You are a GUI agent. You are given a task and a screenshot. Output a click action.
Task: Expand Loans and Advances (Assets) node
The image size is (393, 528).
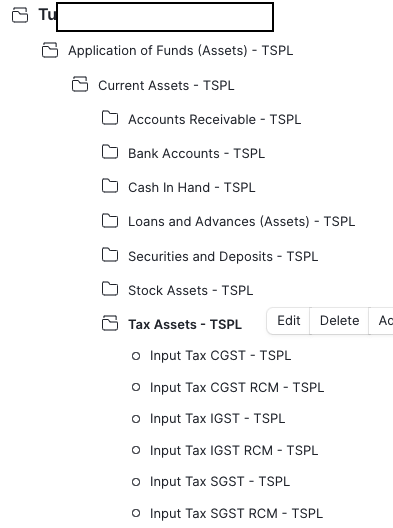(241, 222)
